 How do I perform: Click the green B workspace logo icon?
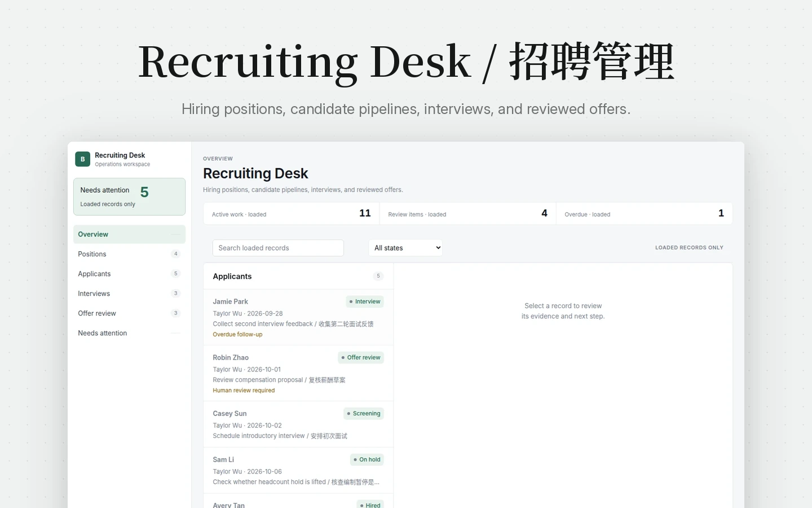82,159
